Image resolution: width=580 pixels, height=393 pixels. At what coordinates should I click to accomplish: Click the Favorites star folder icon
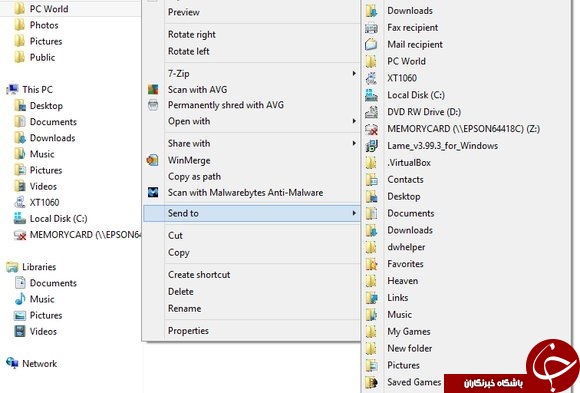click(x=371, y=264)
